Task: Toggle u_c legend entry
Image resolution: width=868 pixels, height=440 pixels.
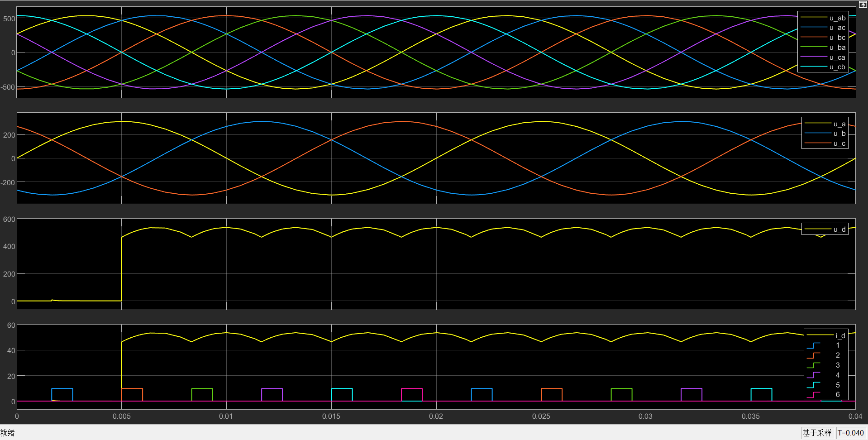Action: coord(825,143)
